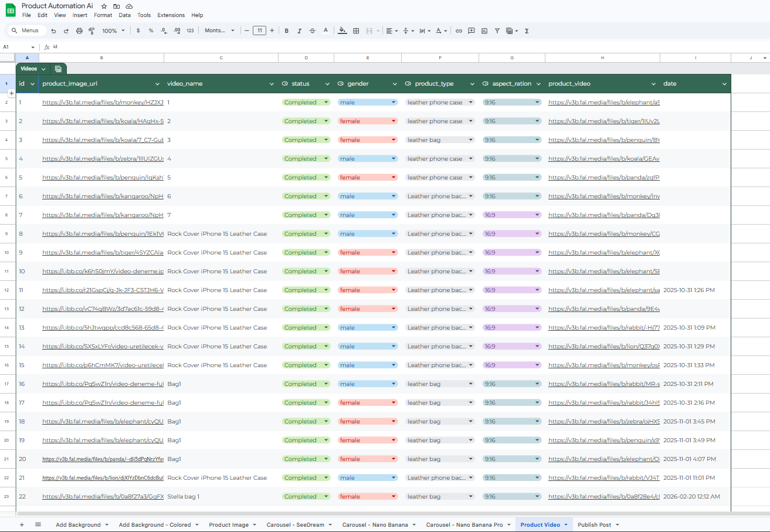Print the spreadsheet using printer icon
This screenshot has width=770, height=532.
79,31
